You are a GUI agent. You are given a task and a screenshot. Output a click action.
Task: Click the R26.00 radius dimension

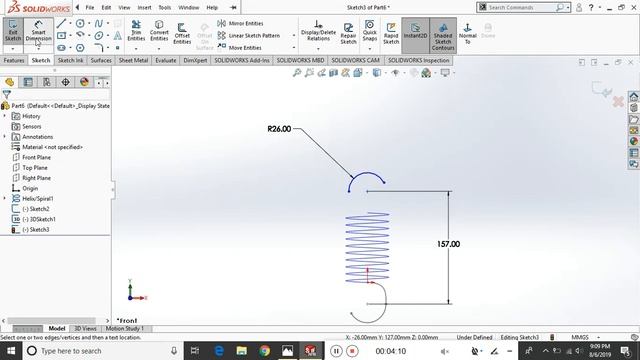[279, 129]
